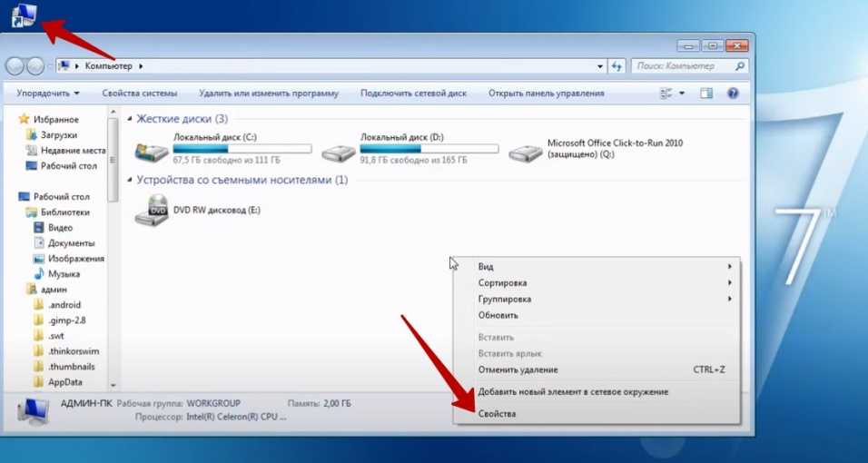Viewport: 868px width, 463px height.
Task: Open the .android folder
Action: [x=64, y=305]
